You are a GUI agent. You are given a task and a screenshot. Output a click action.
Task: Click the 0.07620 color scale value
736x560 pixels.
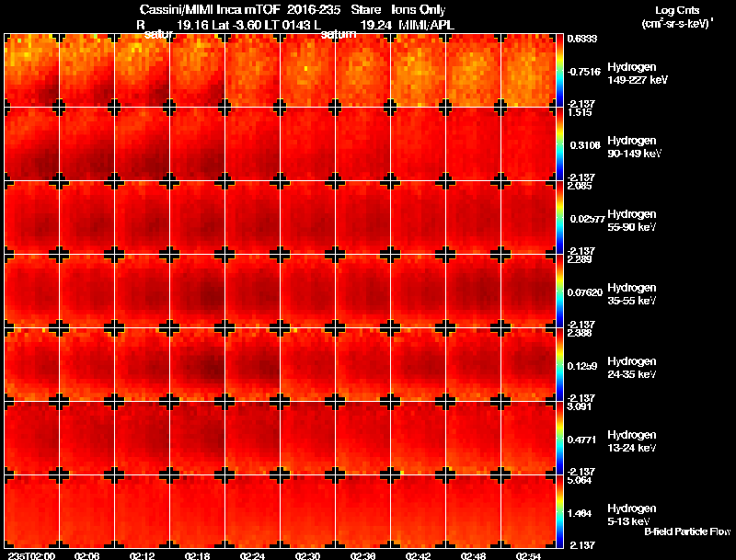coord(585,292)
